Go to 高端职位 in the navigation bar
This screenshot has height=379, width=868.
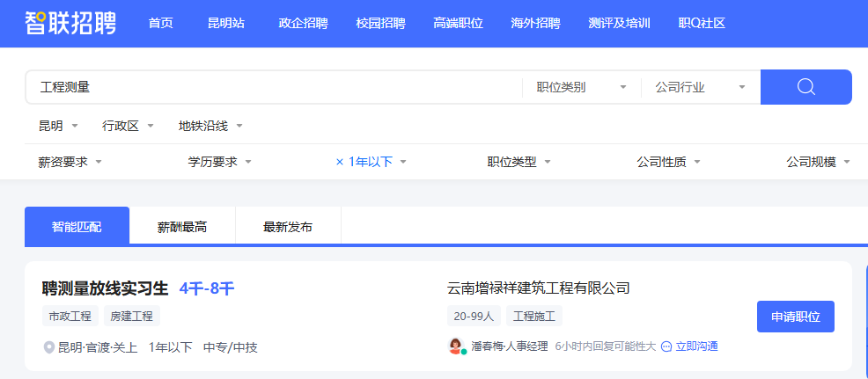[458, 23]
